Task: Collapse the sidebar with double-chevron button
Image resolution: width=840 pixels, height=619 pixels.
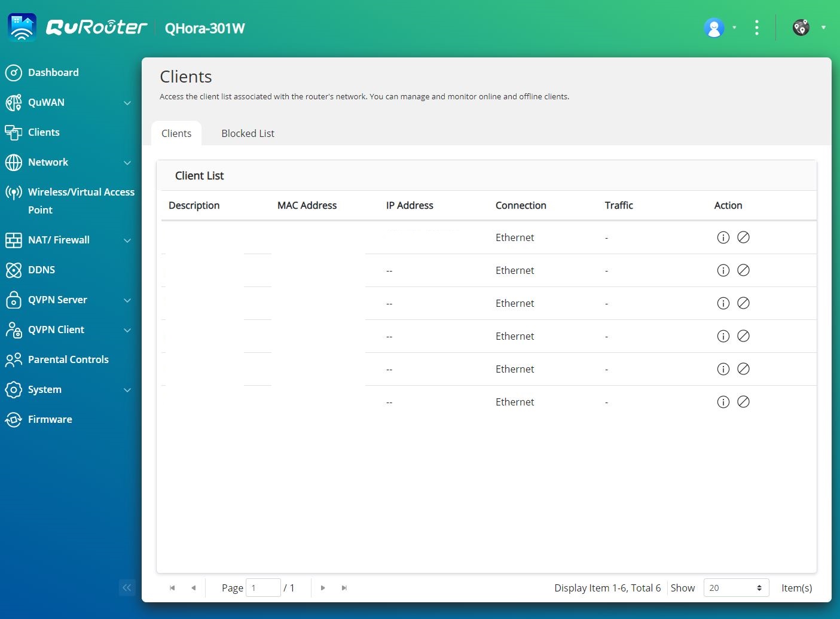Action: 127,588
